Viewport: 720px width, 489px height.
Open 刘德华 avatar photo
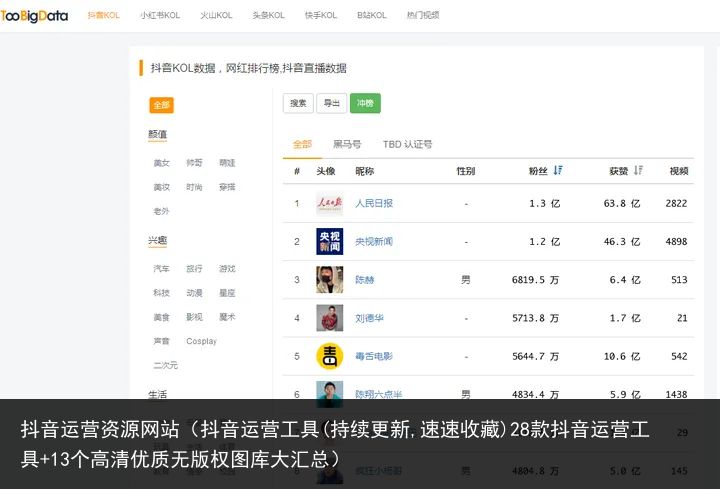tap(330, 318)
